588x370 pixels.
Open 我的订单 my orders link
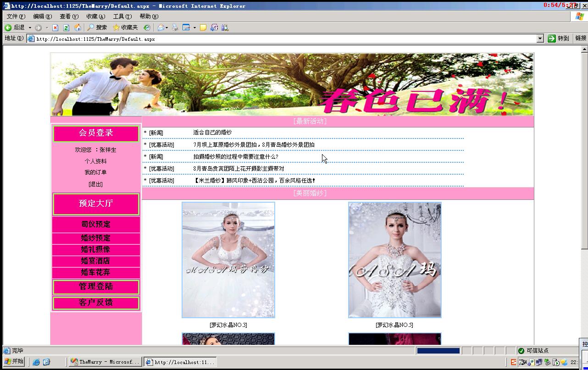point(95,172)
